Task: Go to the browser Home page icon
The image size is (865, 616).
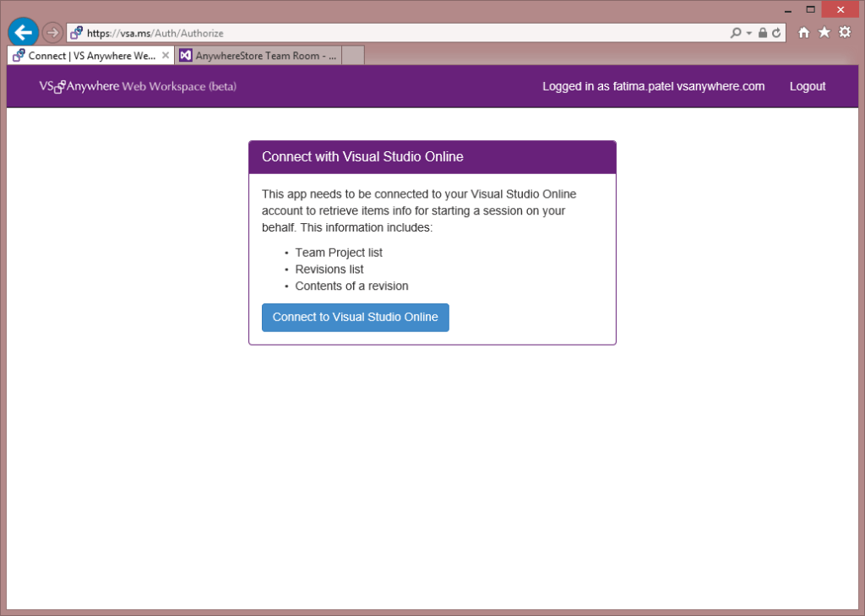Action: pyautogui.click(x=804, y=33)
